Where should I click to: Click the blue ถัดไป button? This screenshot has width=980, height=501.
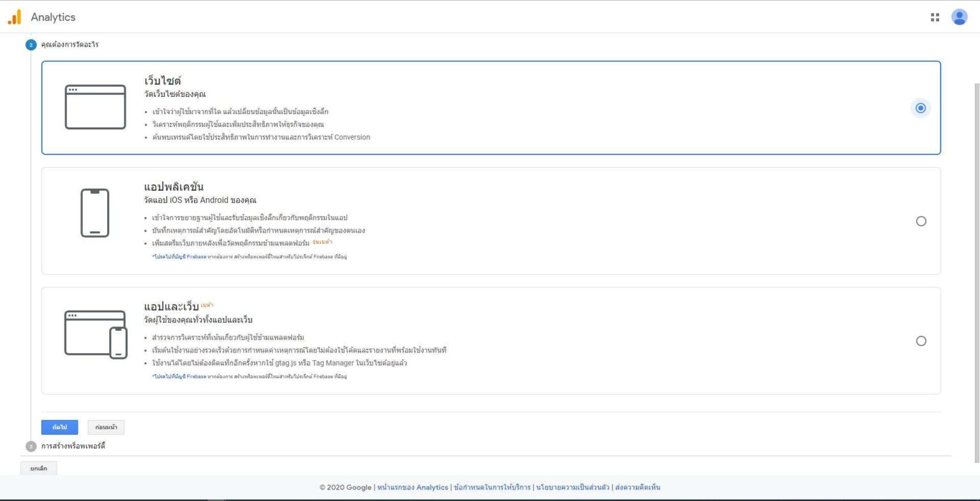(59, 427)
